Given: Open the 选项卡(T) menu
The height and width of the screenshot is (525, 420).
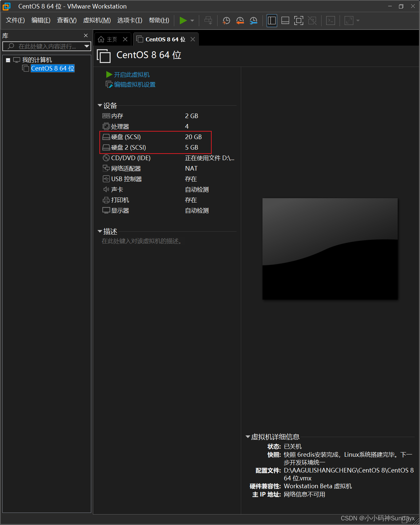Looking at the screenshot, I should point(130,20).
